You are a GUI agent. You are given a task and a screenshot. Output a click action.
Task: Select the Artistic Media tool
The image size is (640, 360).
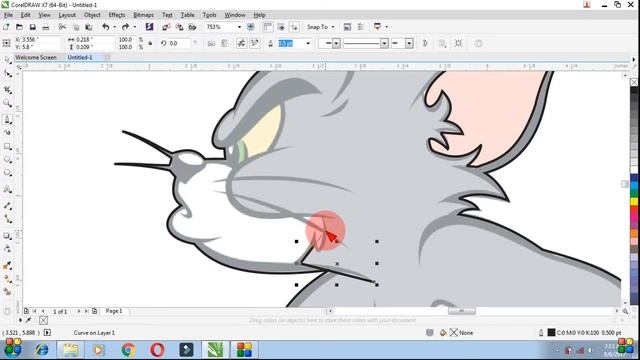coord(7,133)
